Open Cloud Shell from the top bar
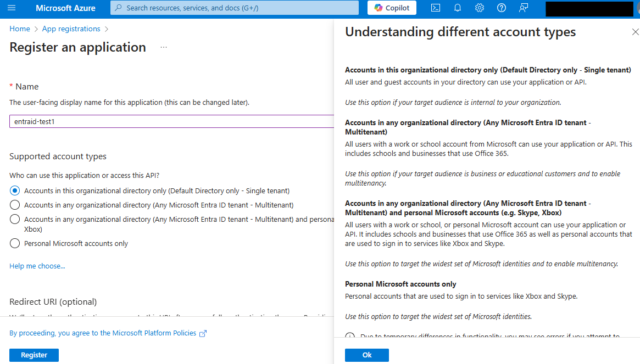Image resolution: width=640 pixels, height=364 pixels. tap(435, 8)
